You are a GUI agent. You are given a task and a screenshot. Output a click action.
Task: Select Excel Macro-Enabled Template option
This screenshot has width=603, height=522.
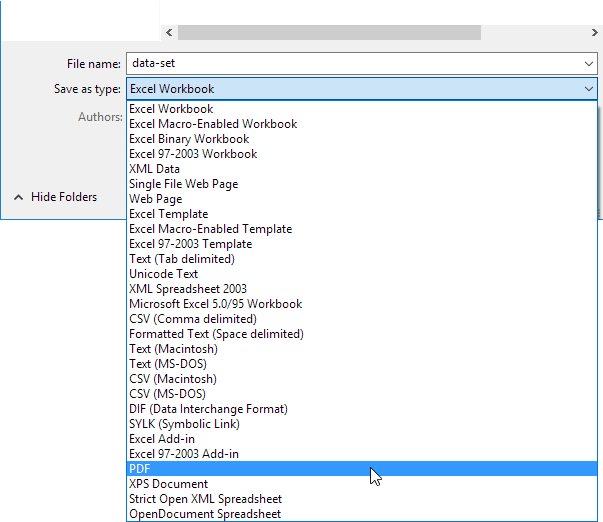361,229
